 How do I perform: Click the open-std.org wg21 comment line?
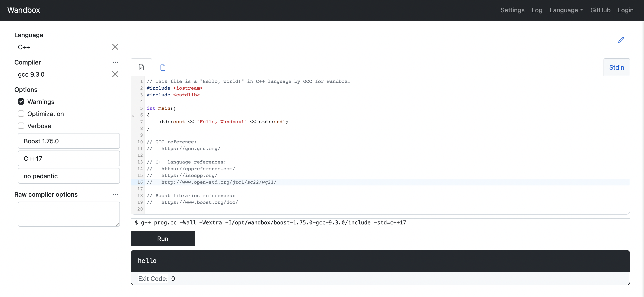pyautogui.click(x=211, y=182)
